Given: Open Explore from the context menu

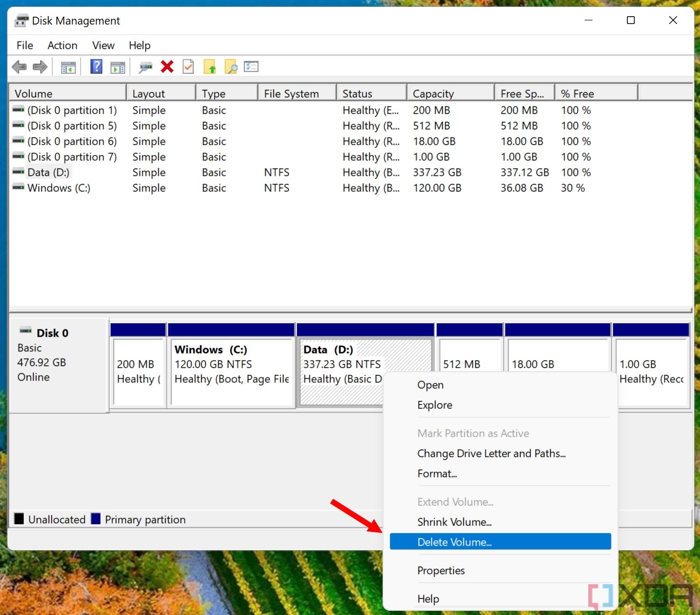Looking at the screenshot, I should [x=435, y=405].
